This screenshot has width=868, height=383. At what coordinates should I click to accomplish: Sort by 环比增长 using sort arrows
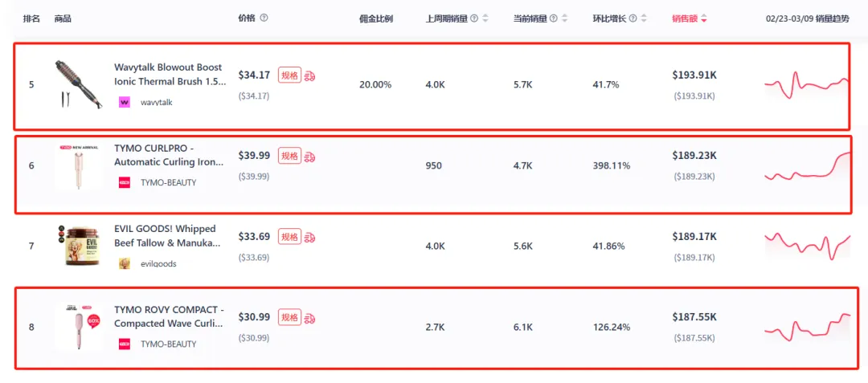coord(644,18)
